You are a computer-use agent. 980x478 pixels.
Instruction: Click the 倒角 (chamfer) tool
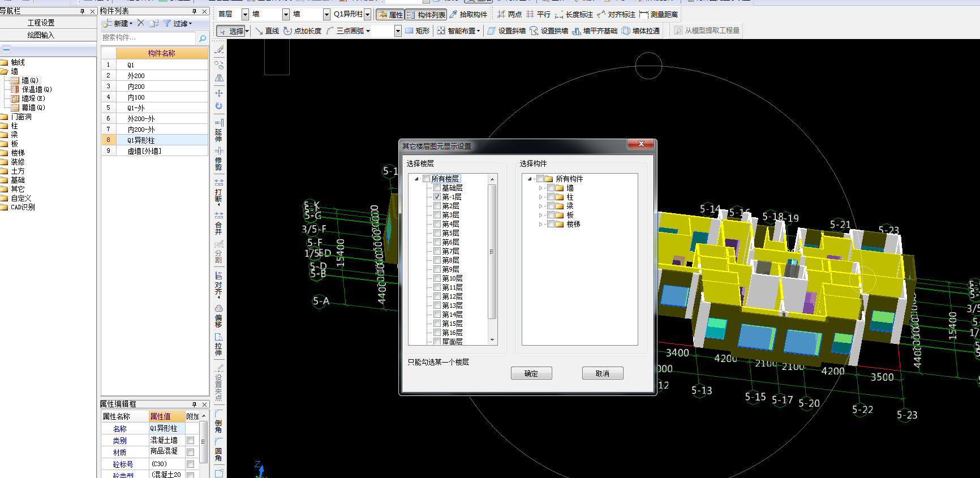click(219, 421)
